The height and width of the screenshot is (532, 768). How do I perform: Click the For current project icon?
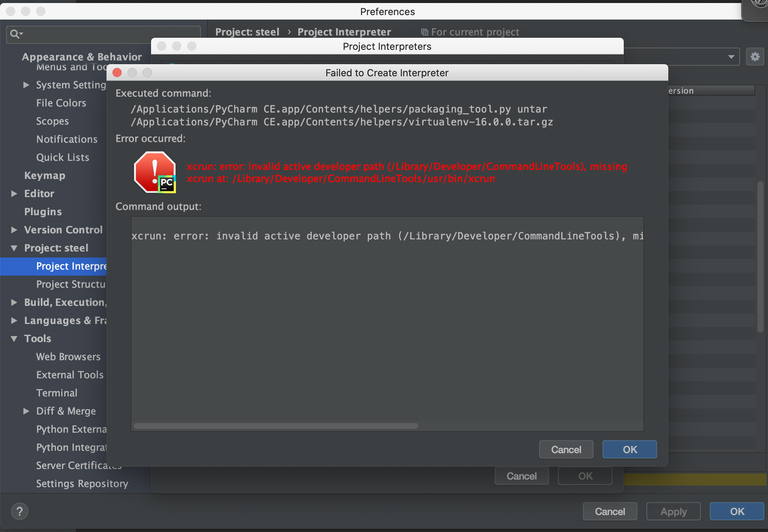424,32
